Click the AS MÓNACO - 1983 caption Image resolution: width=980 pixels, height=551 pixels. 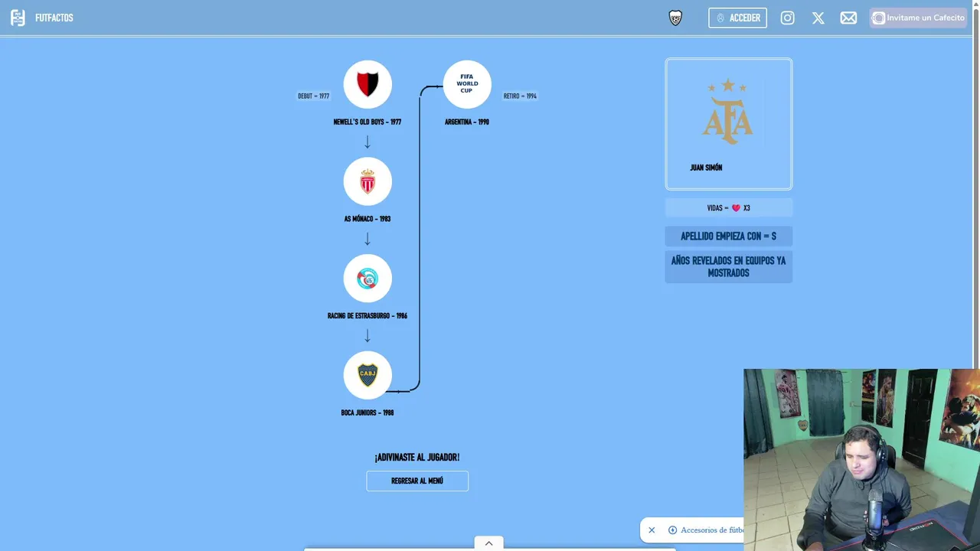[x=367, y=219]
